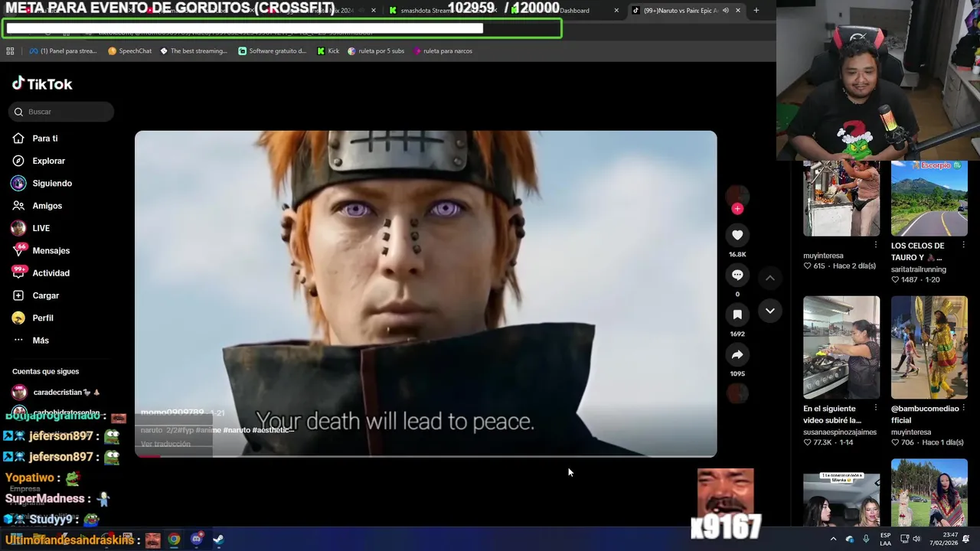Click the Ver traducción link
Screen dimensions: 980x551
[165, 444]
